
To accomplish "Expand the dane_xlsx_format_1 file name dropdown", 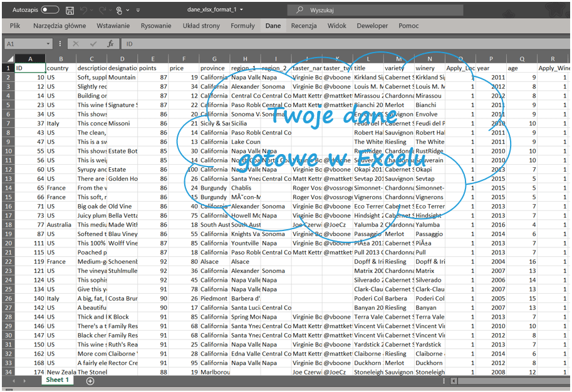I will (x=241, y=10).
